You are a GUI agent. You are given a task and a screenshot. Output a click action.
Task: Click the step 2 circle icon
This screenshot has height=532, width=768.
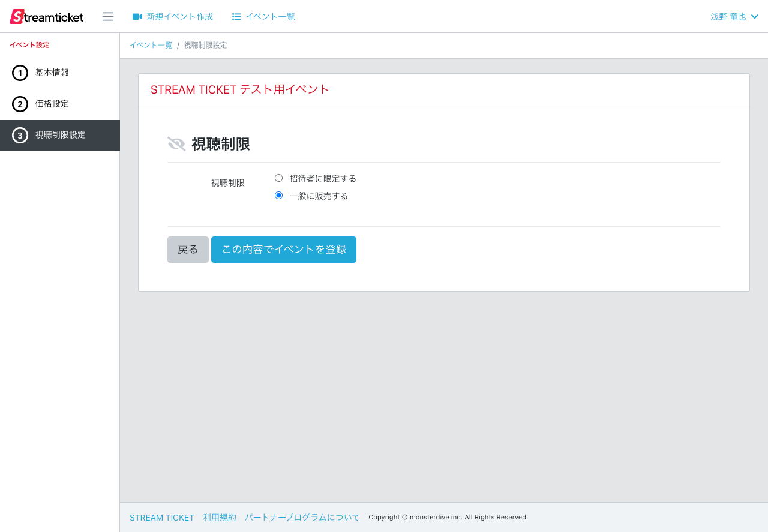click(x=20, y=104)
